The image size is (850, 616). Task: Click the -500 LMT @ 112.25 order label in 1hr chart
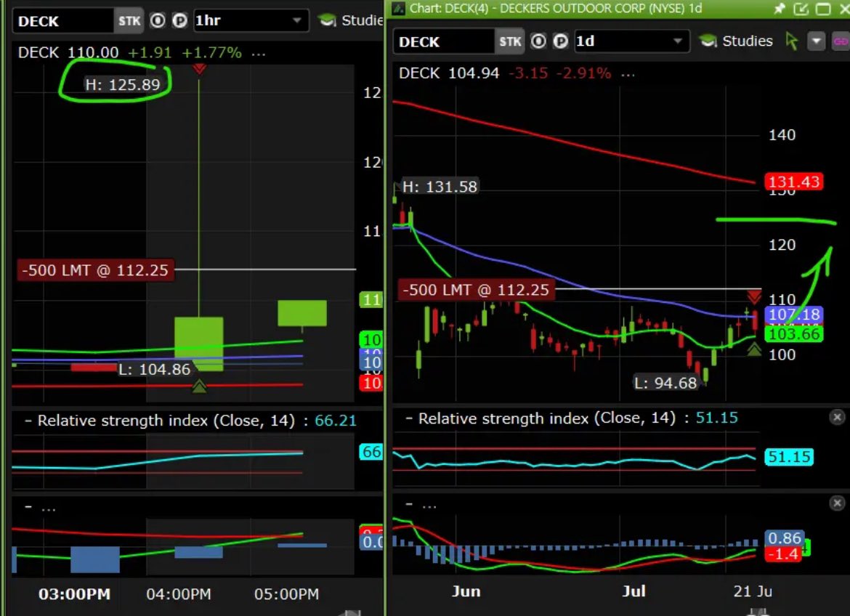click(x=95, y=270)
